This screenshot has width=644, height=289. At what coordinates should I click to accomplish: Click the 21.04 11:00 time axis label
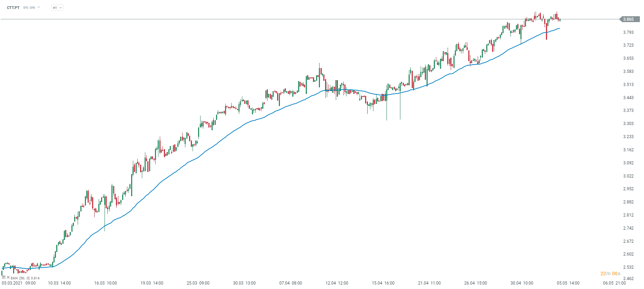pos(429,283)
